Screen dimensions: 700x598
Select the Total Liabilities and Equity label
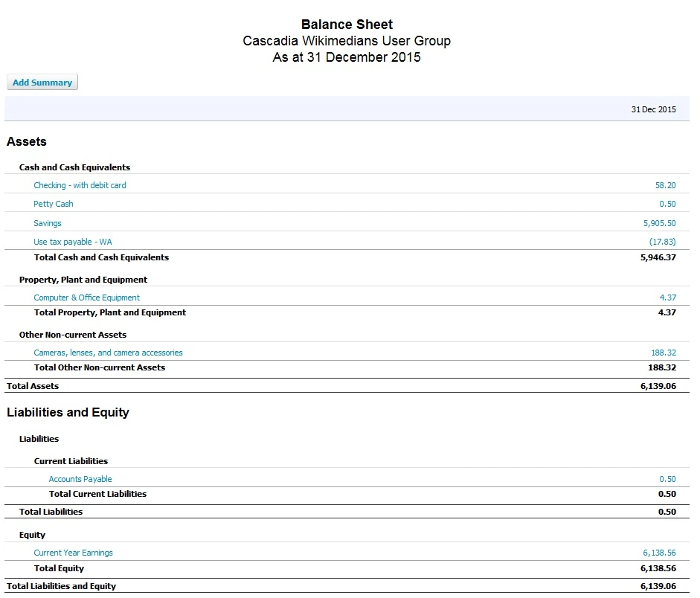[x=61, y=586]
